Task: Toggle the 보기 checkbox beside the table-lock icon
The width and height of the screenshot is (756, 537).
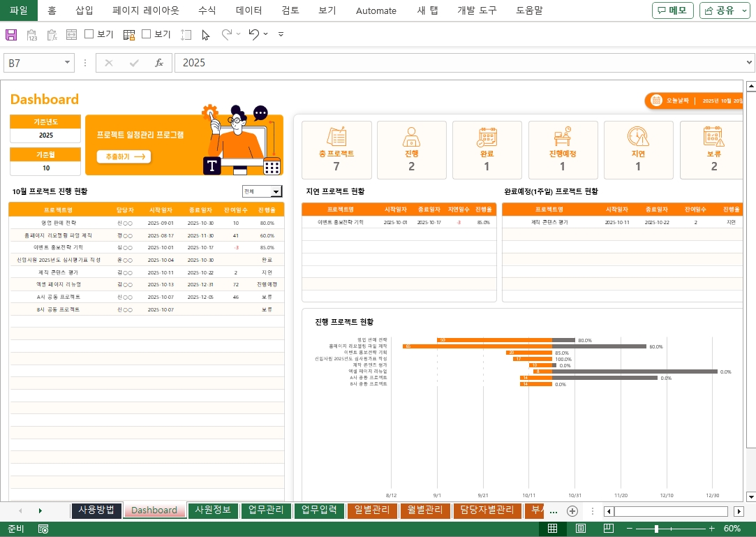Action: 147,34
